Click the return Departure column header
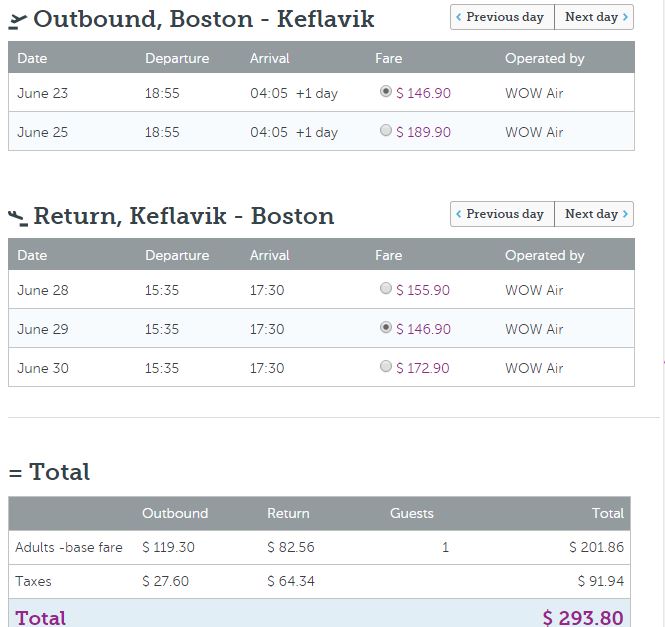The width and height of the screenshot is (665, 627). pyautogui.click(x=177, y=255)
